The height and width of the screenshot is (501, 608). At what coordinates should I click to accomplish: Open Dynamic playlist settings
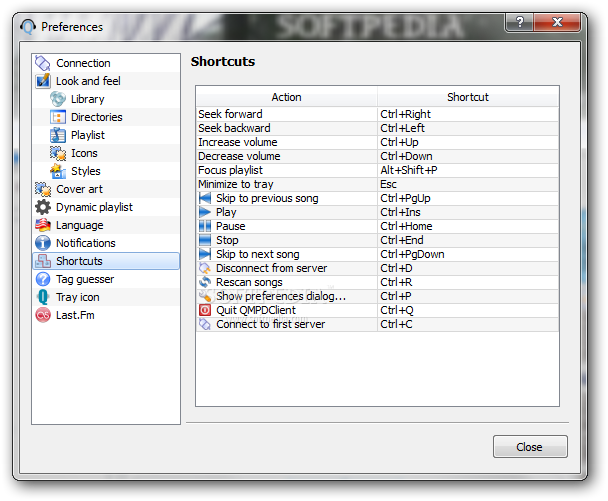click(x=106, y=207)
